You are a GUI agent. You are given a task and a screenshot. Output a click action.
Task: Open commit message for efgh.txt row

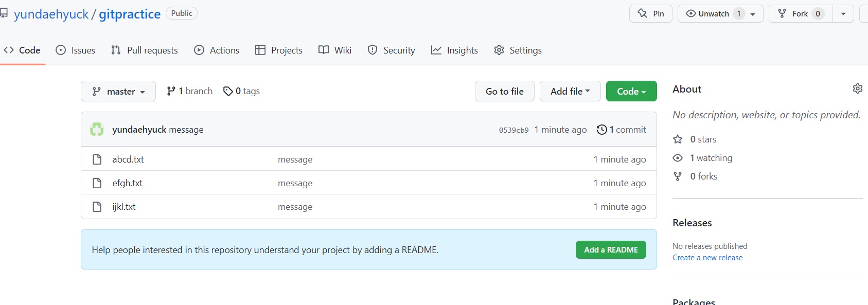tap(295, 183)
